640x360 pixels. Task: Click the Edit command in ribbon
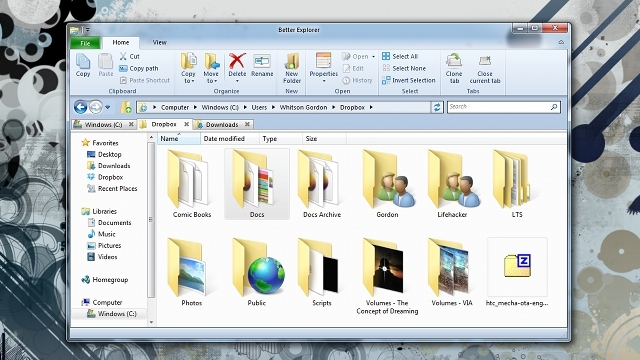click(x=353, y=69)
